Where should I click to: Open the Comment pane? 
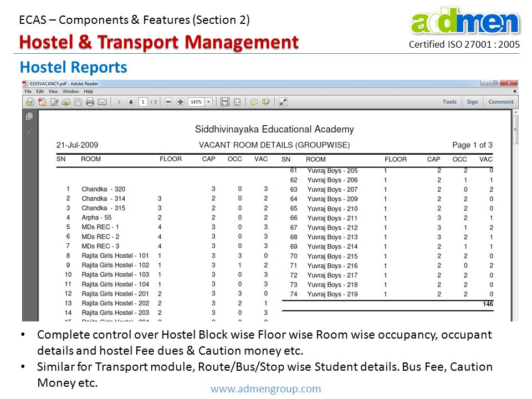tap(501, 102)
